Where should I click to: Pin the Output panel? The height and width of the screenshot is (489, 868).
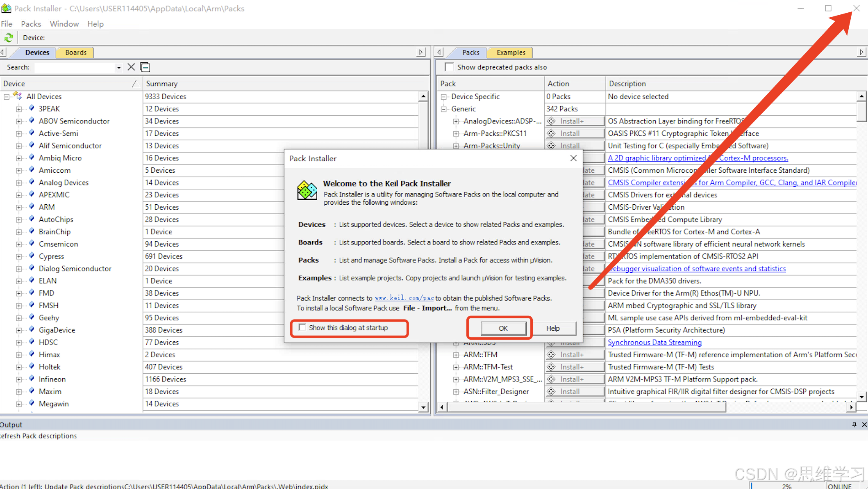tap(854, 425)
